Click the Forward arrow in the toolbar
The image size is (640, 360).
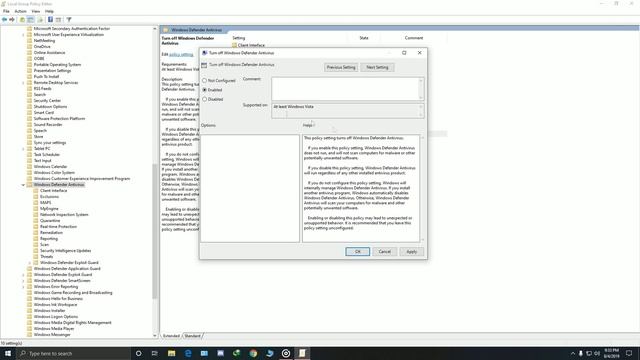[12, 20]
